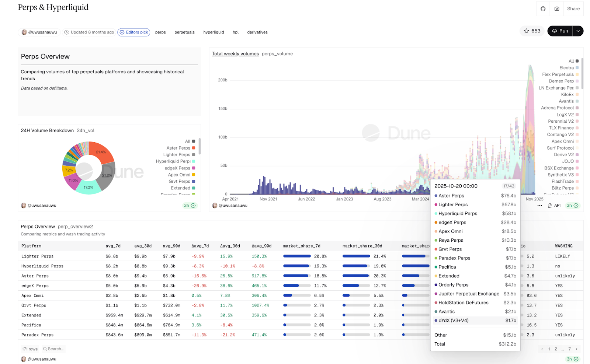Open the @uwusanauwu avatar icon
The image size is (590, 364).
click(x=24, y=32)
